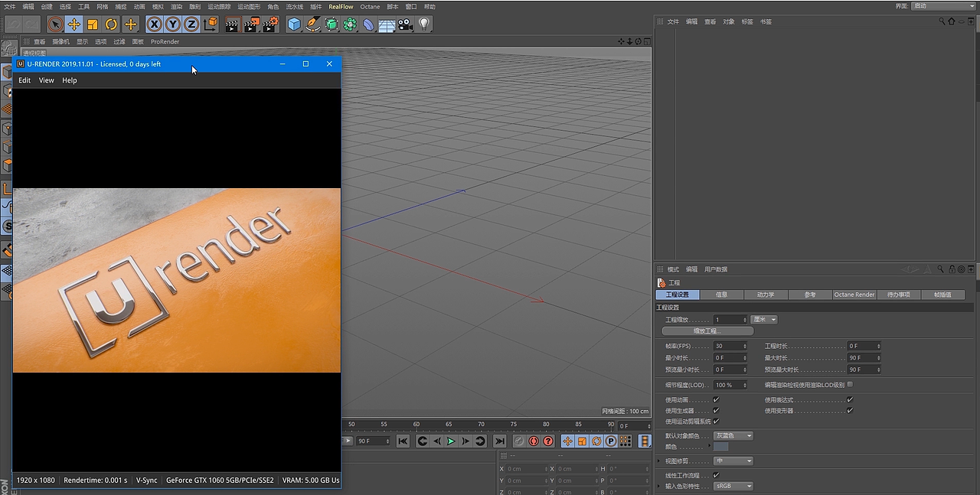Toggle position keyframe recording icon
Viewport: 980px width, 495px height.
568,441
